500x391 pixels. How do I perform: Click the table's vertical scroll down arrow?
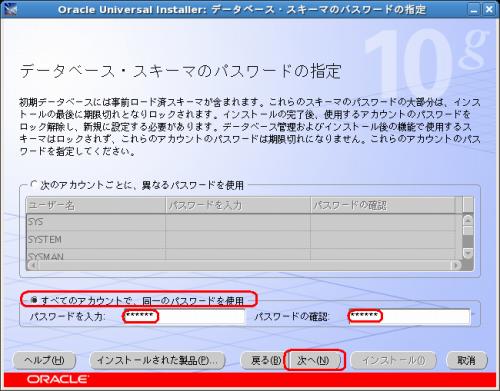click(x=468, y=253)
